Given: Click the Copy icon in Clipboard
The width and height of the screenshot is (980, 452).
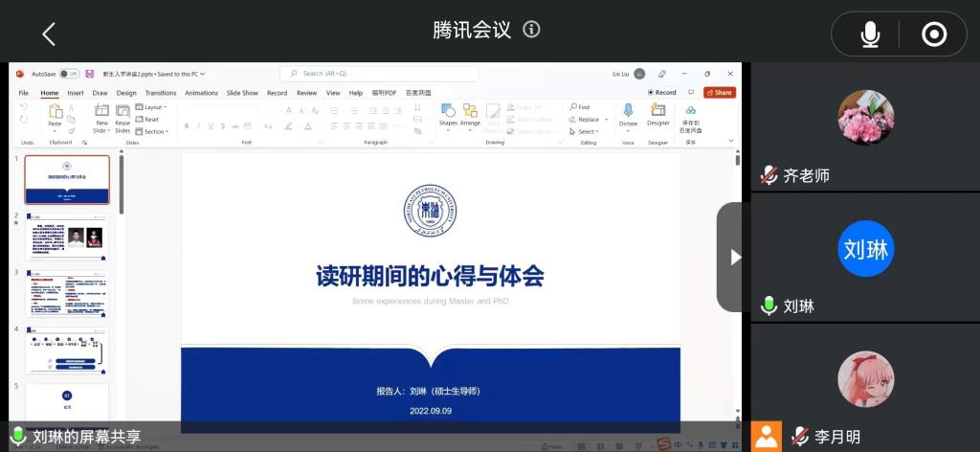Looking at the screenshot, I should (x=71, y=120).
